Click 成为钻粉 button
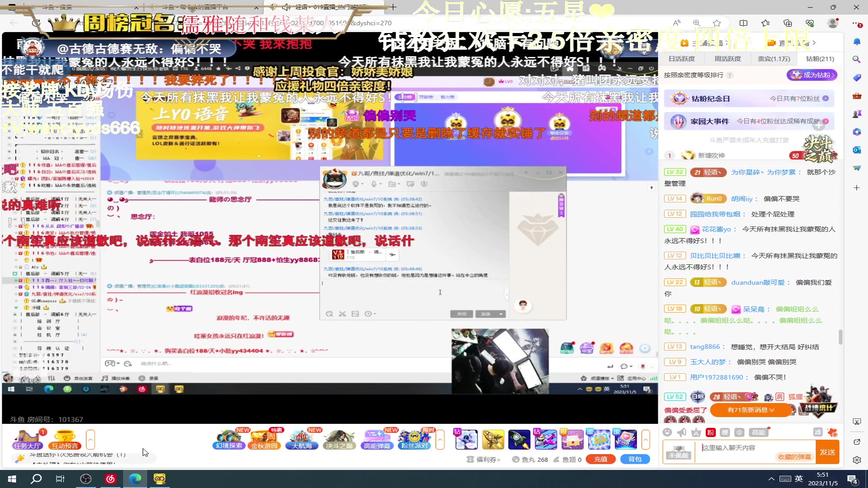 (812, 75)
